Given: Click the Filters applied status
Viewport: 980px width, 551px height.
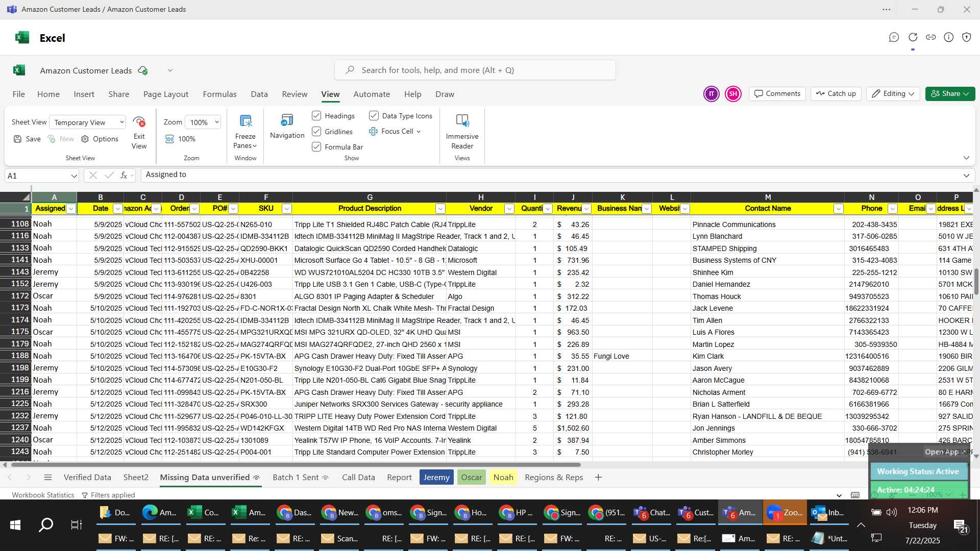Looking at the screenshot, I should point(108,495).
